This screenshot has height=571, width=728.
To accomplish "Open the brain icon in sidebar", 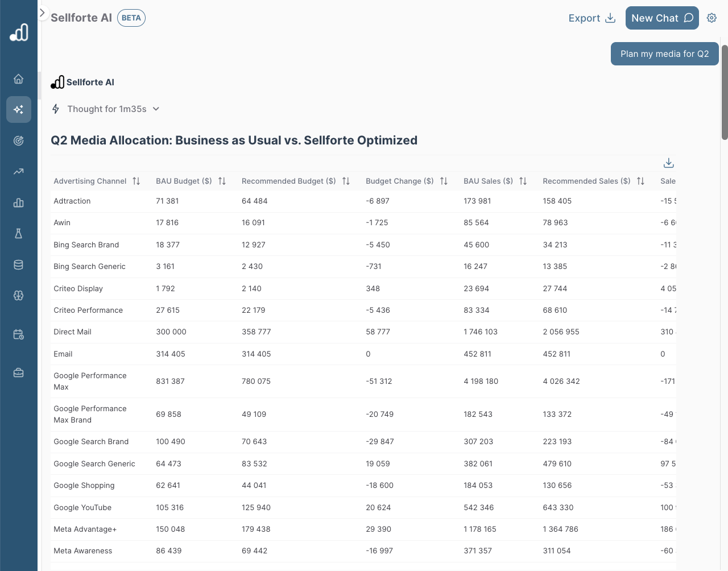I will [19, 295].
